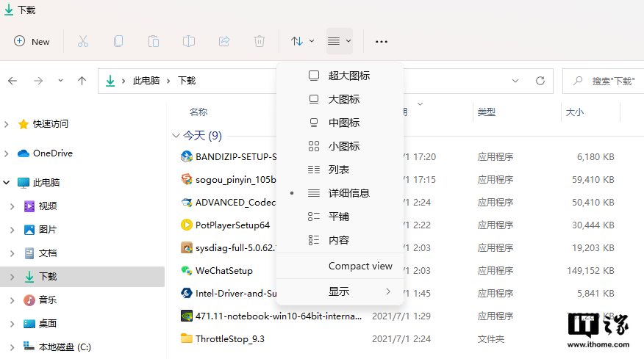Select 详细信息 view option
The image size is (644, 359).
[348, 193]
